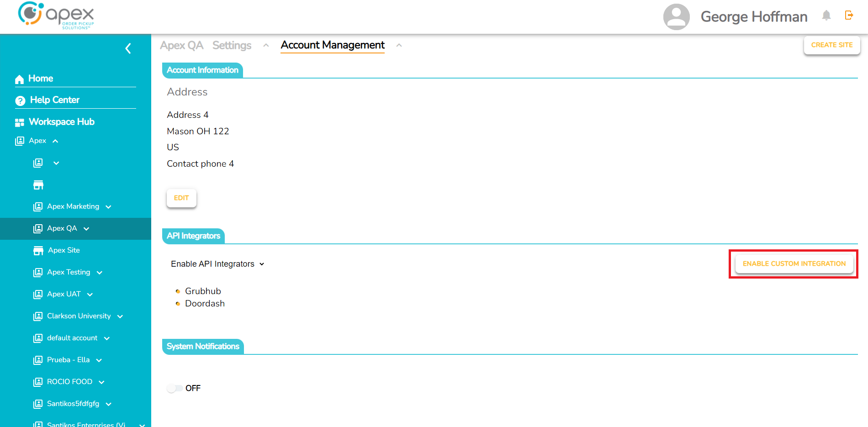Select the Account Management tab
The image size is (868, 427).
pos(332,45)
